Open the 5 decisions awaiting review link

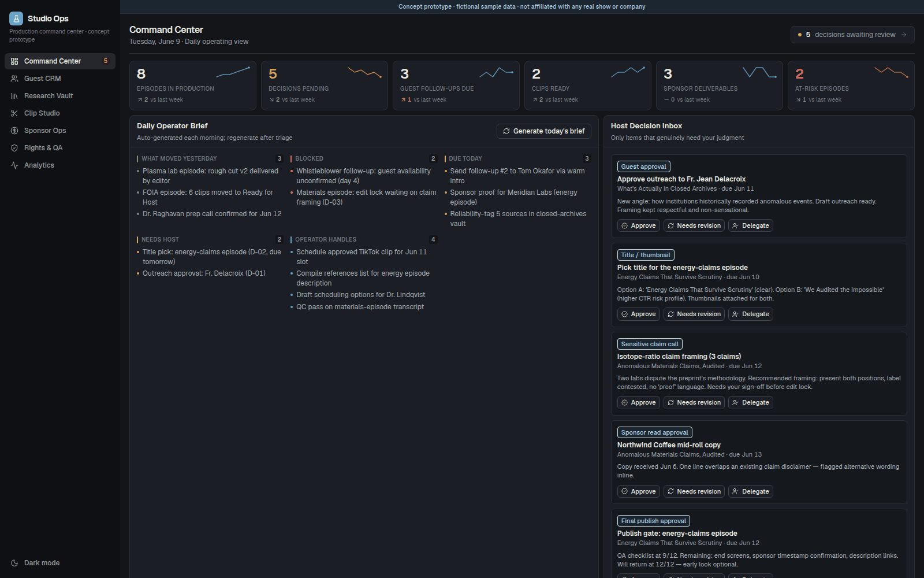coord(852,35)
